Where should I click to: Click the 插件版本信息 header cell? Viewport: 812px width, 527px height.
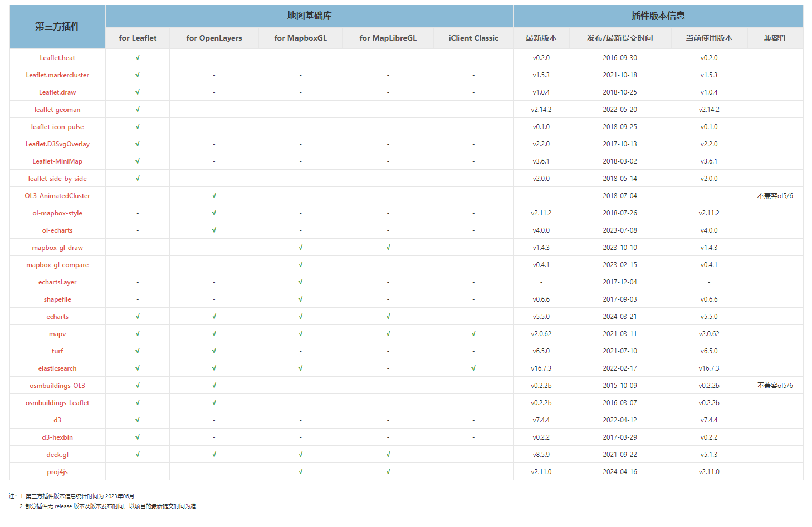(658, 16)
